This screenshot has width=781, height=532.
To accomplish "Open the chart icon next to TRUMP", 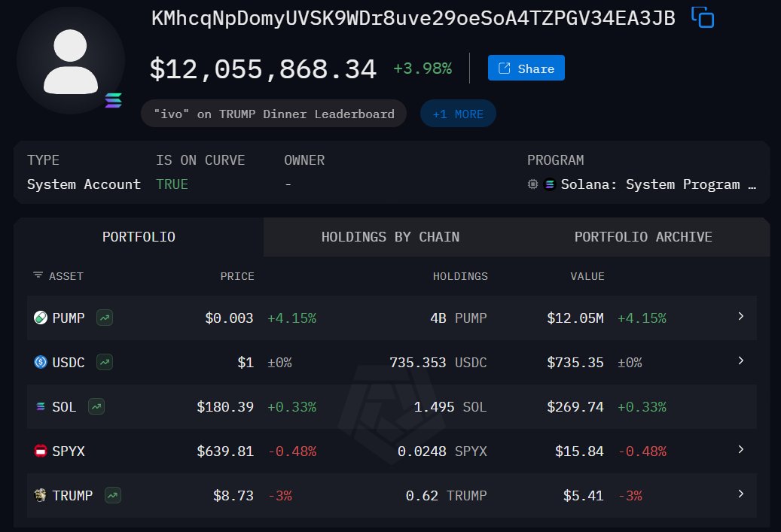I will 113,495.
